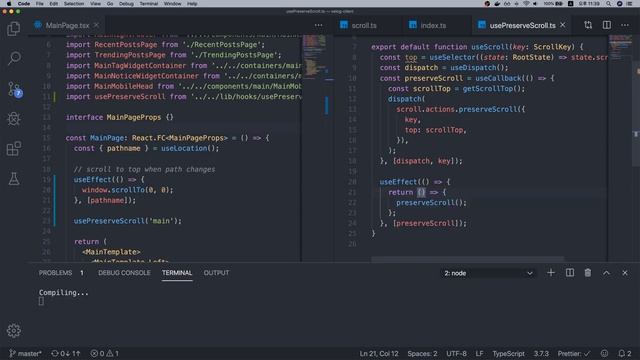Open the View menu
The width and height of the screenshot is (640, 360).
click(96, 4)
